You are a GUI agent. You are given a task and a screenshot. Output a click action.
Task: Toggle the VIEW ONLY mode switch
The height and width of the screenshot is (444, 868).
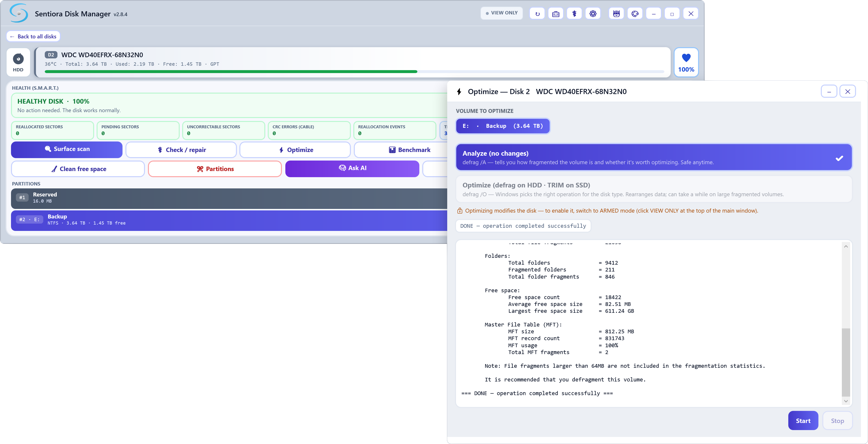coord(501,13)
